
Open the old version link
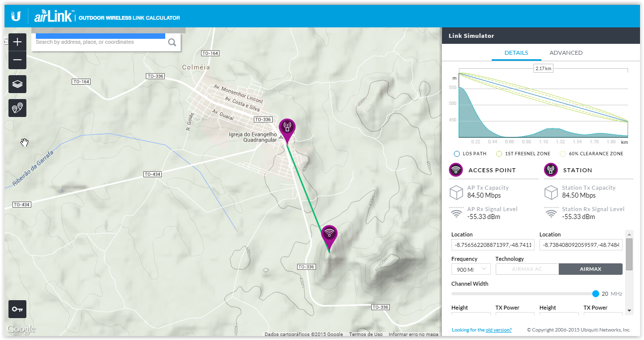click(x=499, y=330)
